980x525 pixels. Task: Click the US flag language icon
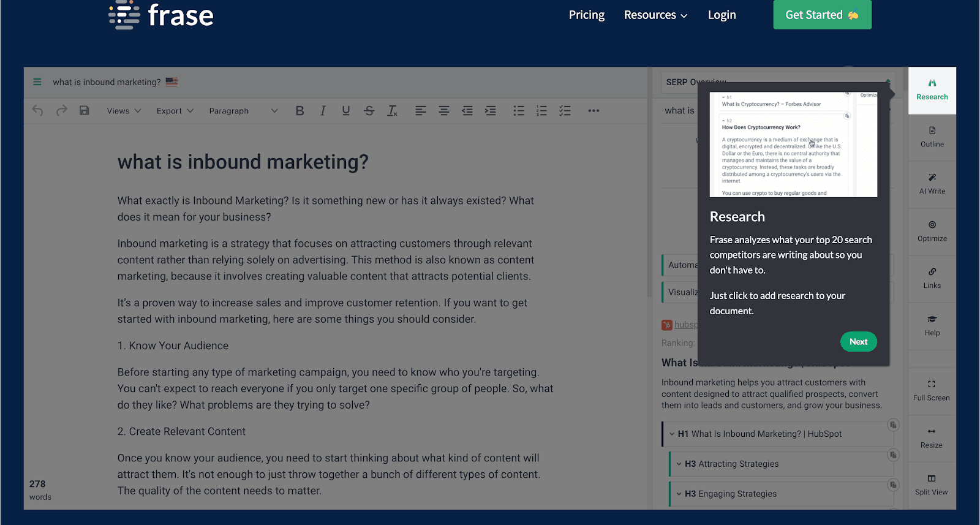pos(171,82)
